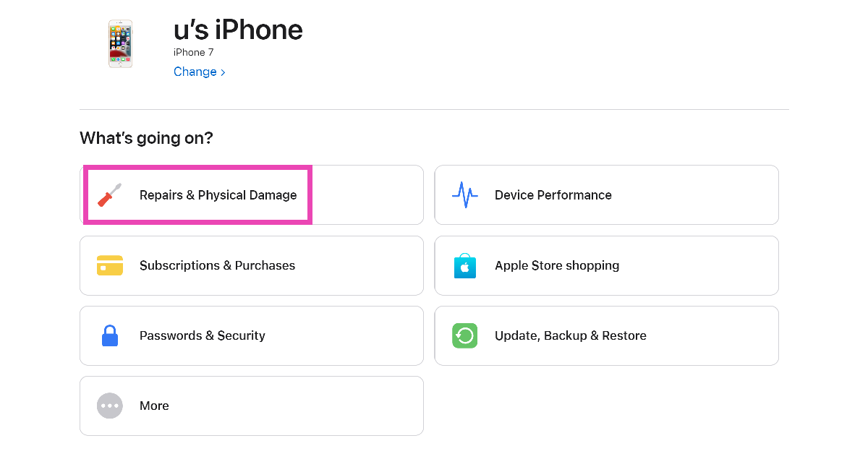Viewport: 868px width, 454px height.
Task: Click the iPhone 7 device thumbnail
Action: point(120,44)
